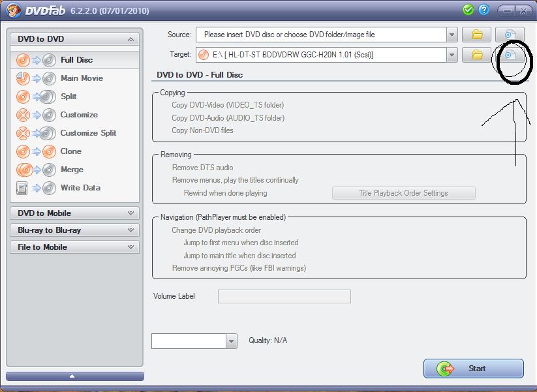Image resolution: width=537 pixels, height=392 pixels.
Task: Set Target to image file with the disc-file icon
Action: tap(510, 55)
